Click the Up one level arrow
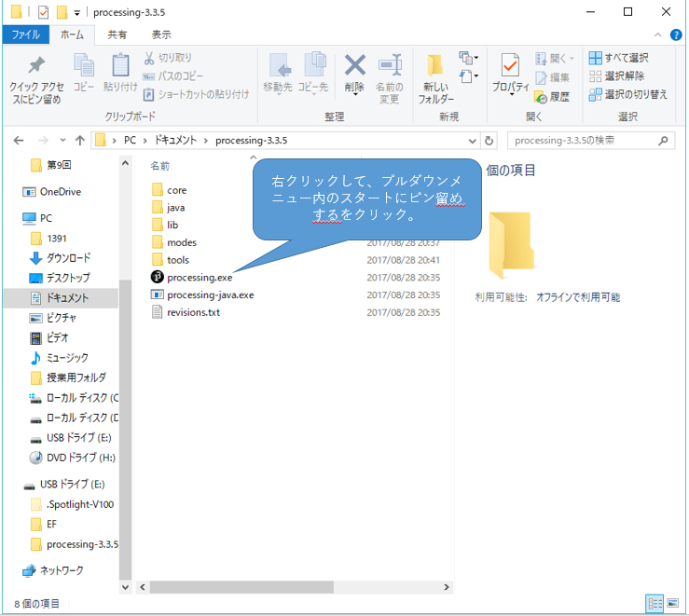 point(79,141)
